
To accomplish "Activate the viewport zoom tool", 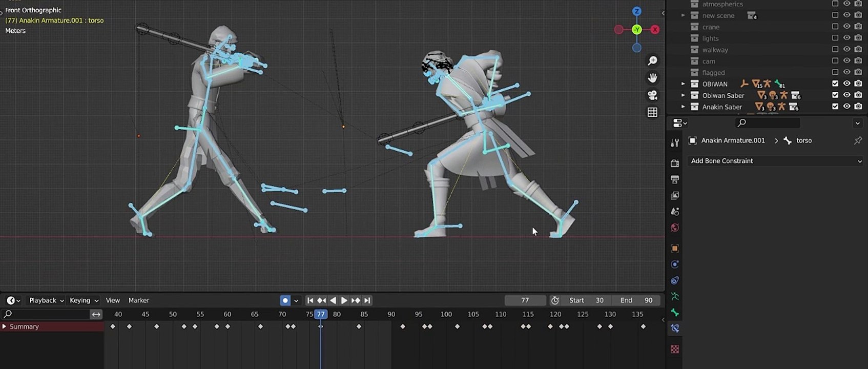I will tap(652, 61).
